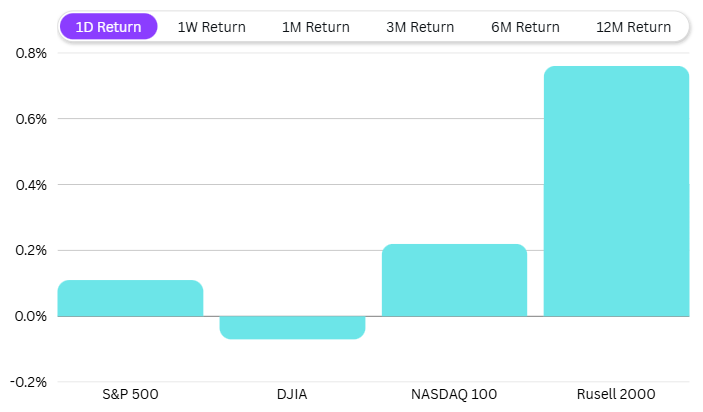The image size is (703, 412).
Task: Open the 1M Return tab
Action: click(315, 27)
